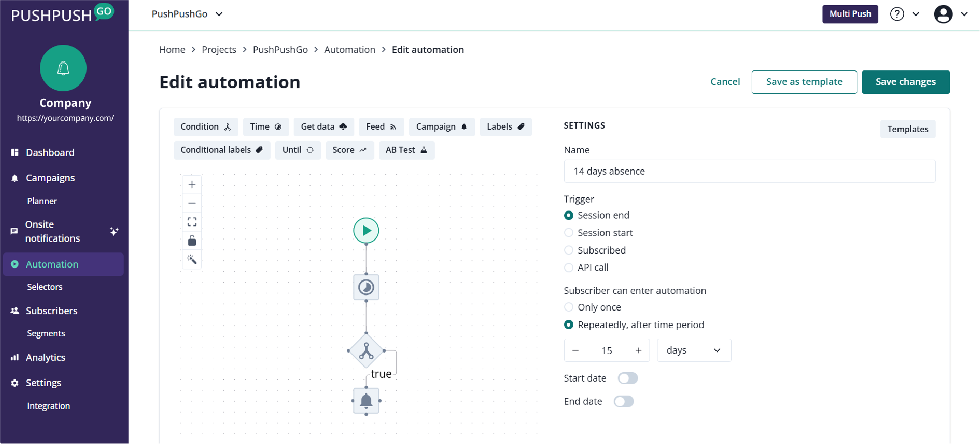The height and width of the screenshot is (444, 980).
Task: Increase the time period with plus stepper
Action: (x=639, y=350)
